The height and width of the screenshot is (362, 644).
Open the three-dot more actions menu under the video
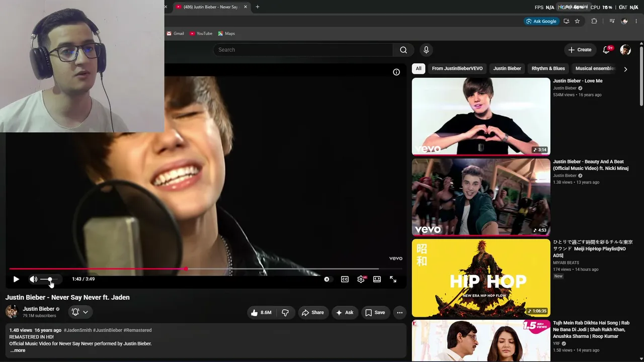(399, 312)
